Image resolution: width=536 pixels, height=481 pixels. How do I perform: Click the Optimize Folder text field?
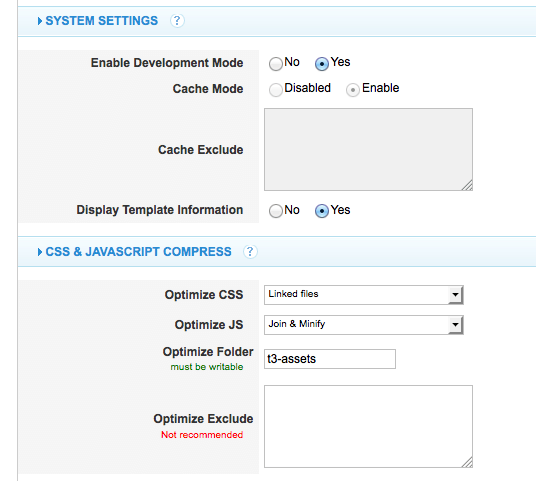coord(330,359)
